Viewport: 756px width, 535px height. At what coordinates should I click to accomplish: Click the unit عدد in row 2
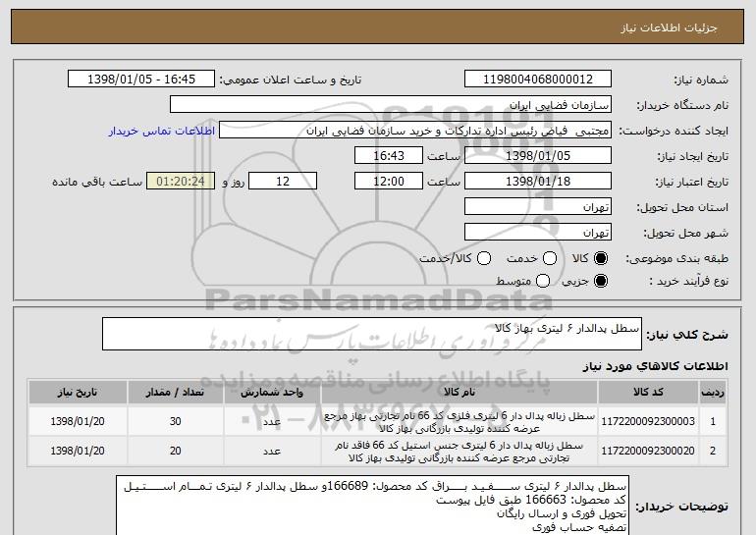pos(272,452)
